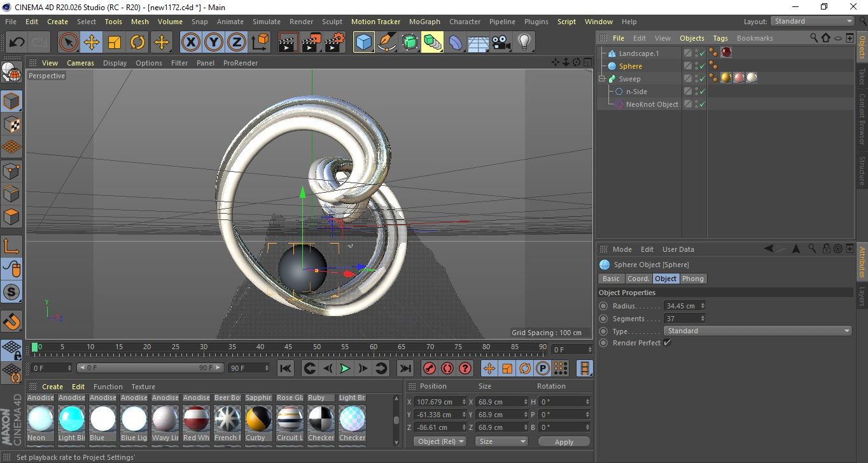Open the Character menu

point(465,22)
